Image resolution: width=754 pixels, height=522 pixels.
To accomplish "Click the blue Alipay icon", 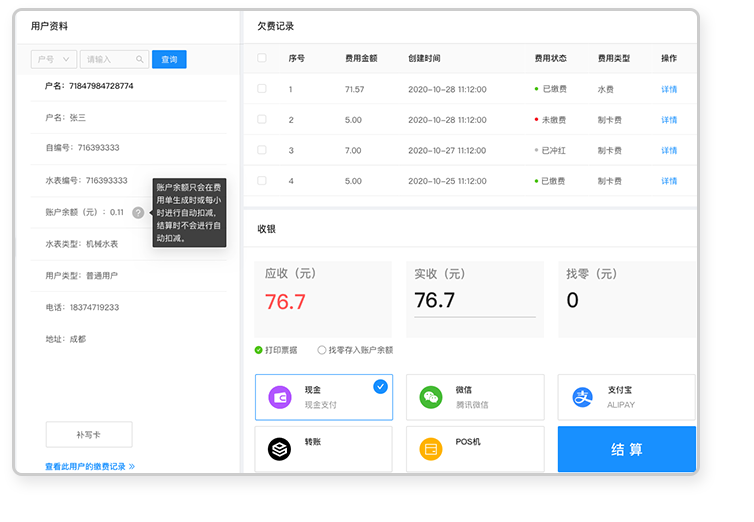I will pyautogui.click(x=582, y=398).
